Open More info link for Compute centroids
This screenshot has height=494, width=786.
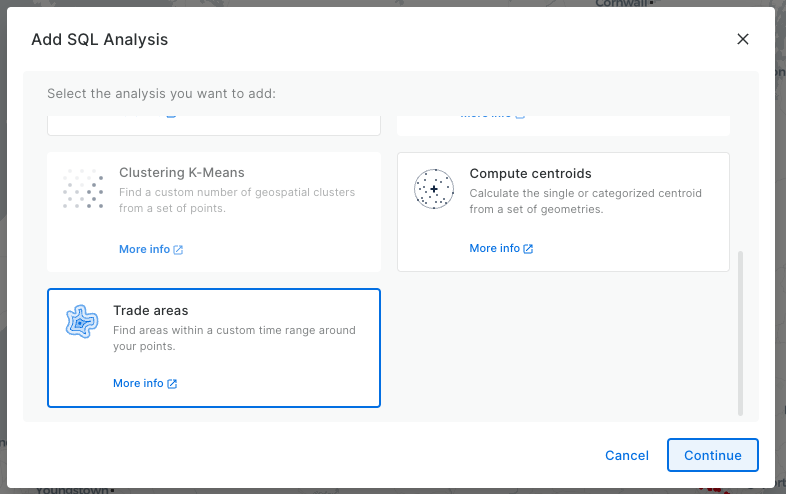(494, 248)
